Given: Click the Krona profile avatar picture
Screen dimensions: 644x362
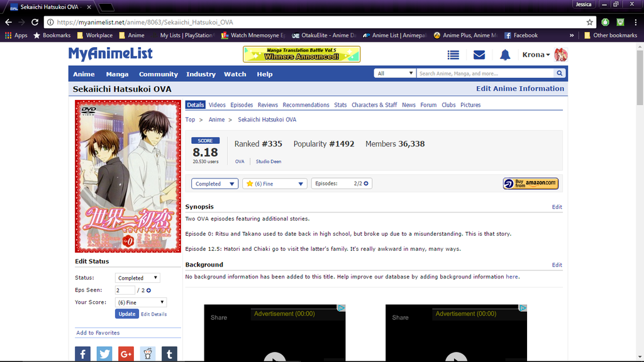Looking at the screenshot, I should click(560, 55).
